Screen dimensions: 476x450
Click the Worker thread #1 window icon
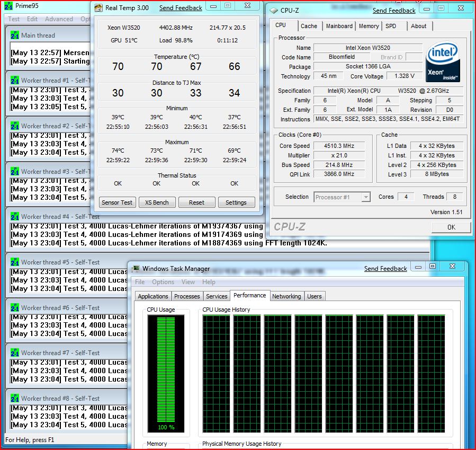tap(15, 81)
